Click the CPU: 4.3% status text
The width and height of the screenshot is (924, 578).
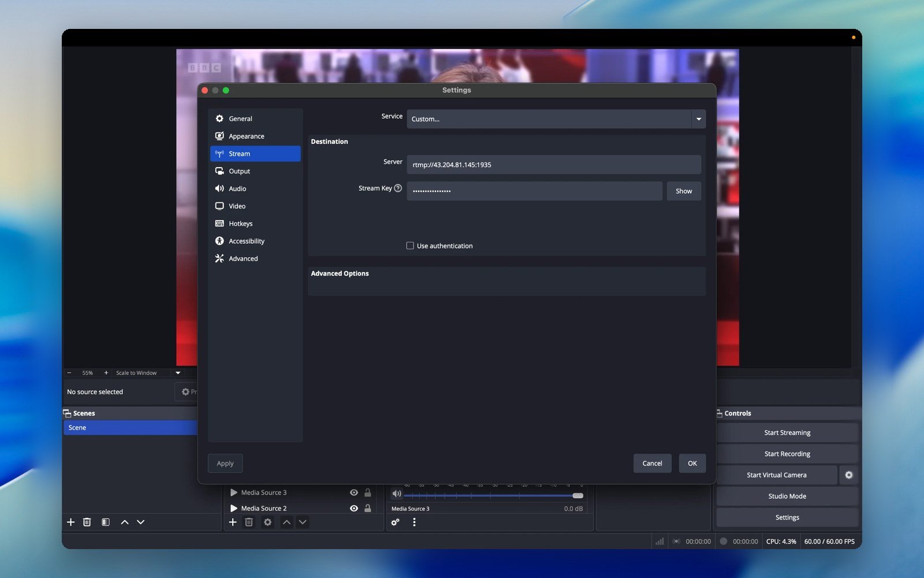[781, 542]
